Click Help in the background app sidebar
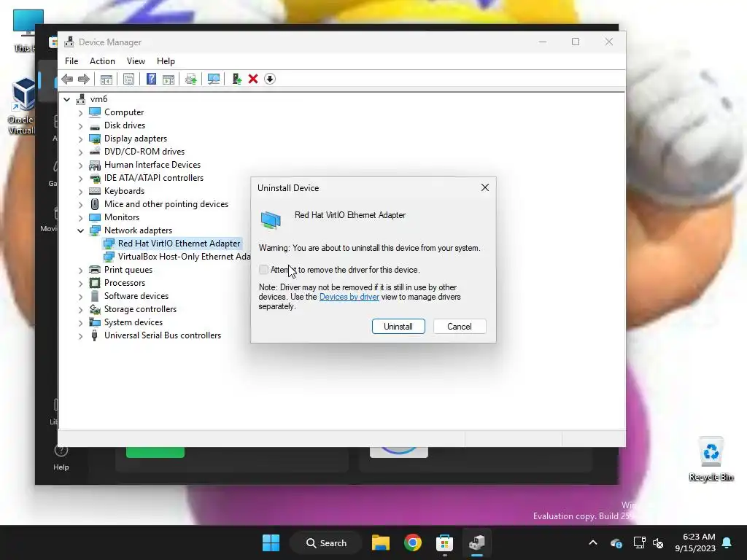This screenshot has width=747, height=560. (61, 458)
